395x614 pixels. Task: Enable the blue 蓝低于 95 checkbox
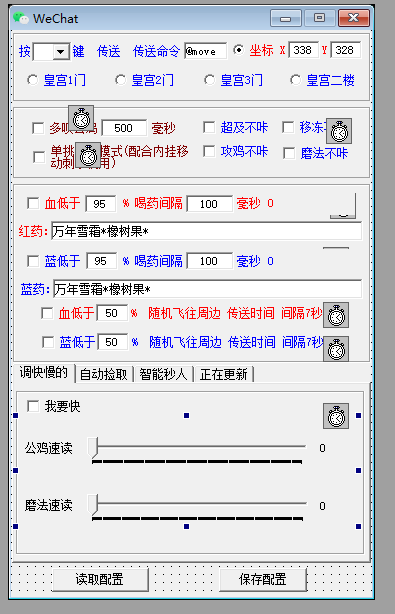(33, 261)
